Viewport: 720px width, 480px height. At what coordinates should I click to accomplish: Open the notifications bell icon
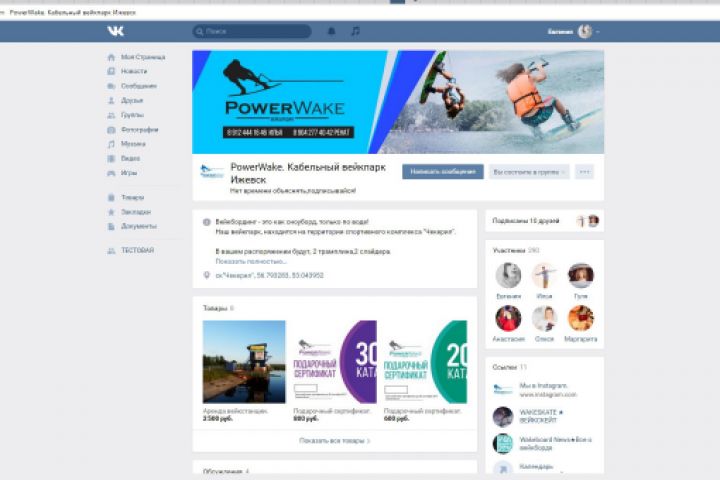(x=331, y=31)
